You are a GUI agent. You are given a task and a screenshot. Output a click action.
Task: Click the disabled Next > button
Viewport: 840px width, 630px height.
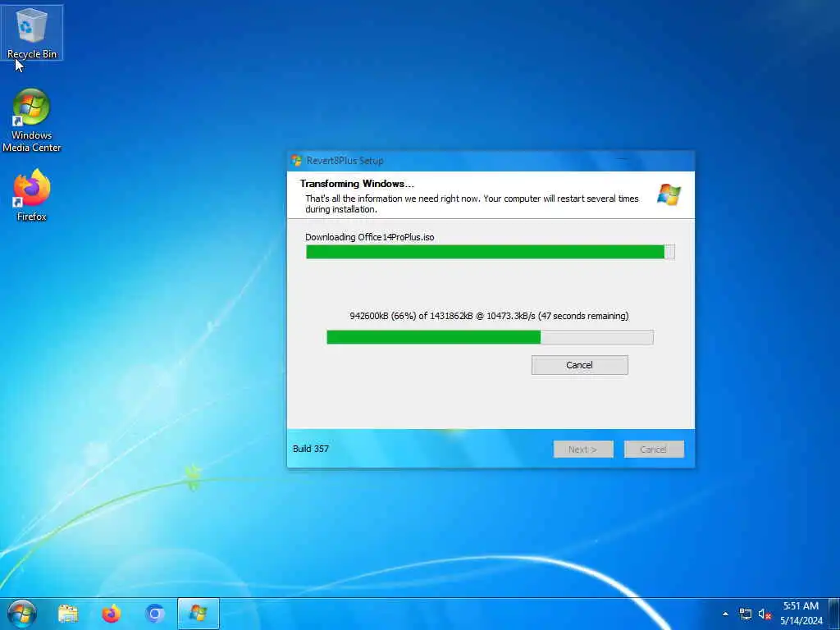(x=583, y=450)
